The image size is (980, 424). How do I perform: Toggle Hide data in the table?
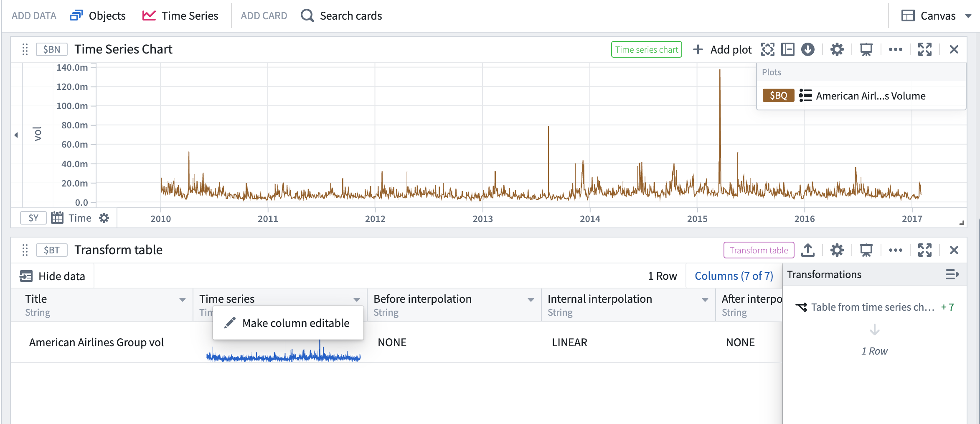(53, 276)
